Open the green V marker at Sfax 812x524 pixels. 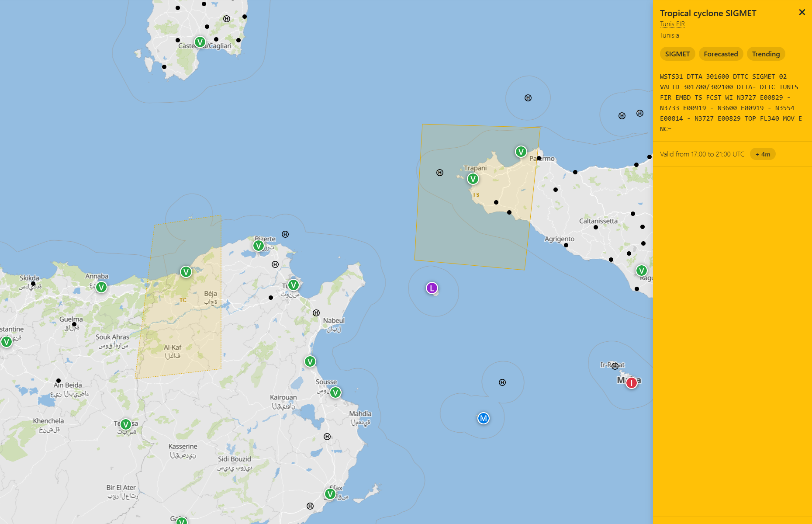coord(330,494)
